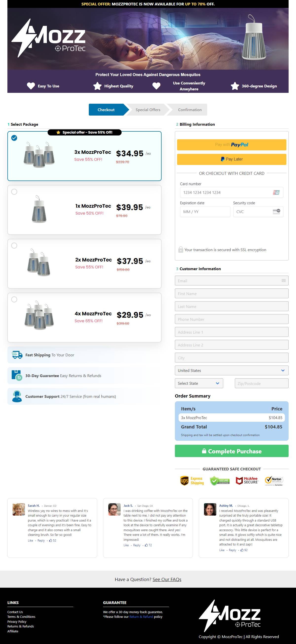Open the See Our FAQs link
This screenshot has height=644, width=296.
(x=167, y=580)
